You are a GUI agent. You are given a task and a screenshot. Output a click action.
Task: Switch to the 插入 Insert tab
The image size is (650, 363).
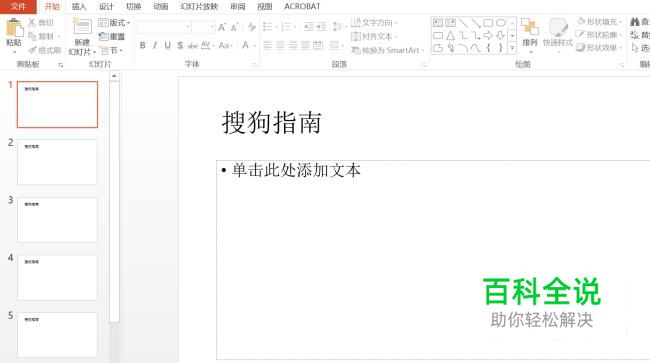[x=79, y=7]
